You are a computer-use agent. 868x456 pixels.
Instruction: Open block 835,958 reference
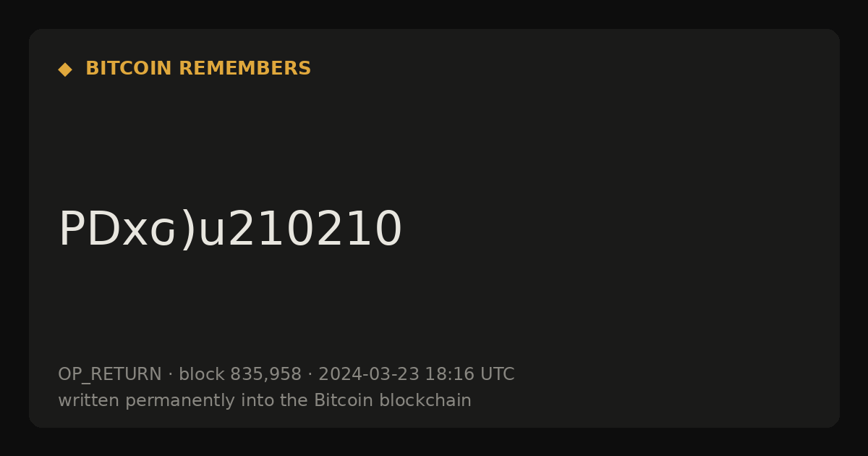tap(240, 375)
